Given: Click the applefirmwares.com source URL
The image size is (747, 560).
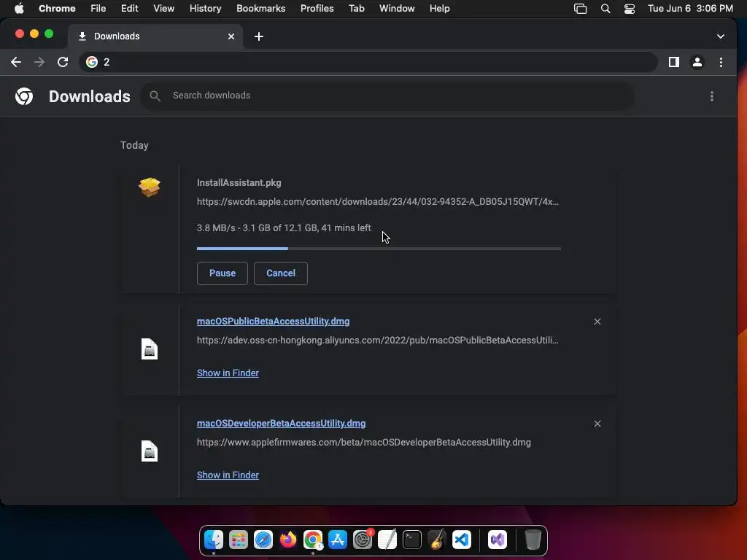Looking at the screenshot, I should click(363, 443).
